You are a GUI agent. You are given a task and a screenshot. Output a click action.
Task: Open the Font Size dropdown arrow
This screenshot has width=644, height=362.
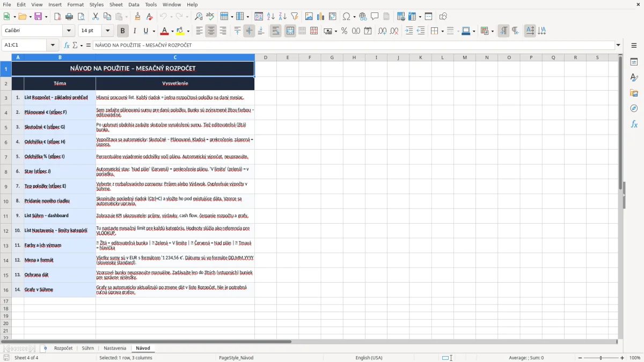pyautogui.click(x=107, y=31)
